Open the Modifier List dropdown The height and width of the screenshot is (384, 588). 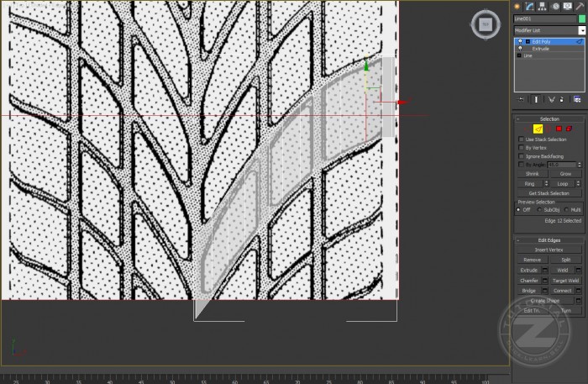coord(581,30)
